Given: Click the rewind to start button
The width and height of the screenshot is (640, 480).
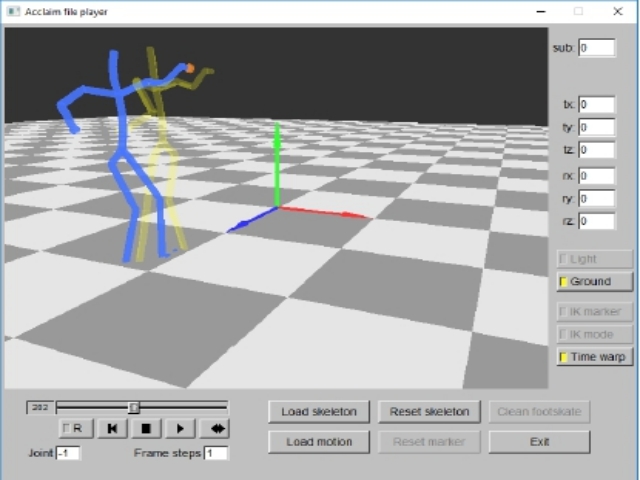Looking at the screenshot, I should click(111, 429).
